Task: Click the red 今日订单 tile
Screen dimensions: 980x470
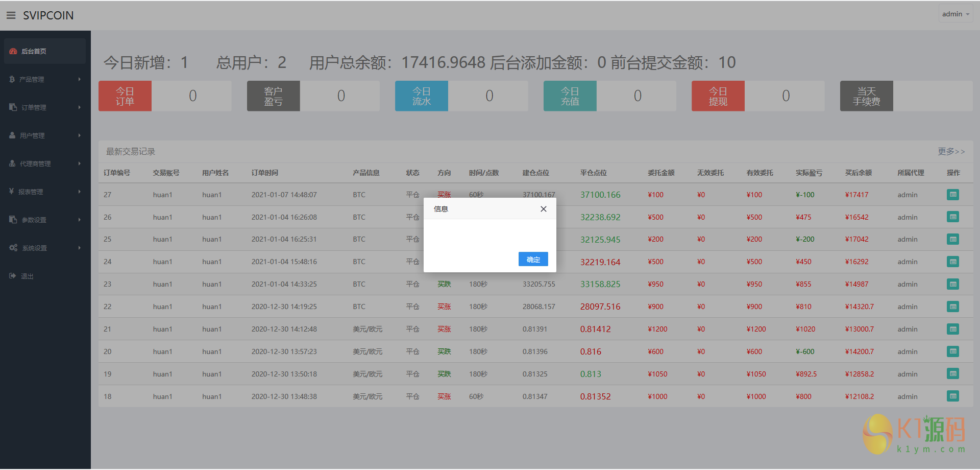Action: coord(125,96)
